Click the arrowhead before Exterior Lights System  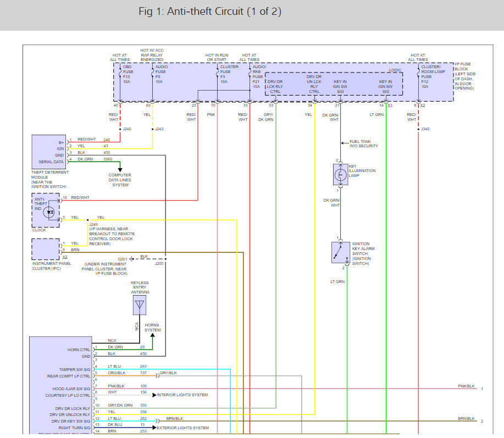point(154,428)
